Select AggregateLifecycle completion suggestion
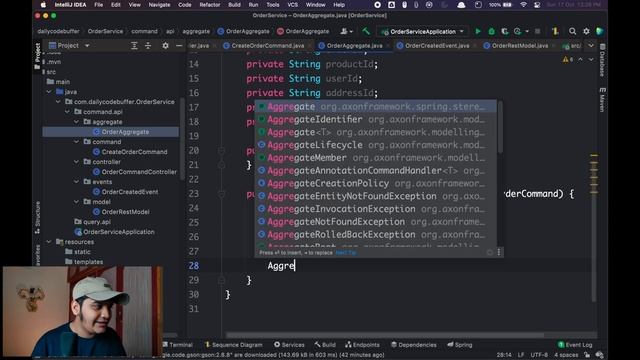Image resolution: width=640 pixels, height=360 pixels. (376, 145)
